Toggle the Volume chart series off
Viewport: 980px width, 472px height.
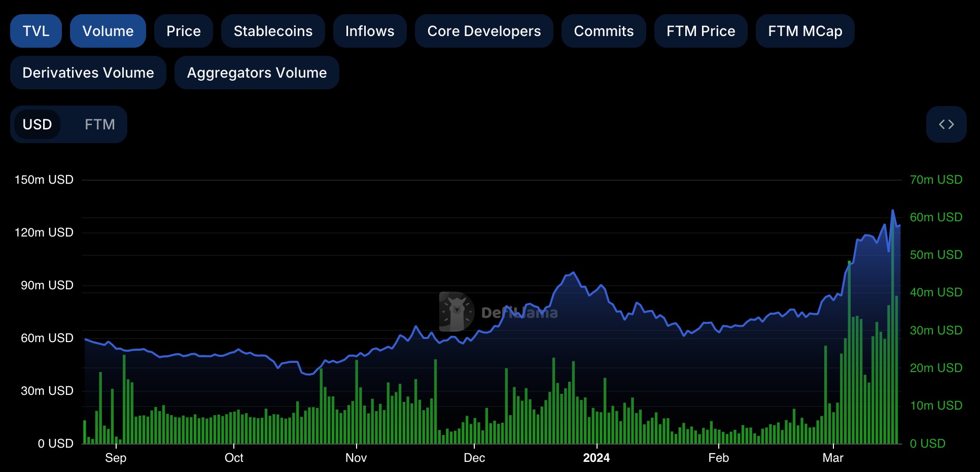[x=108, y=31]
